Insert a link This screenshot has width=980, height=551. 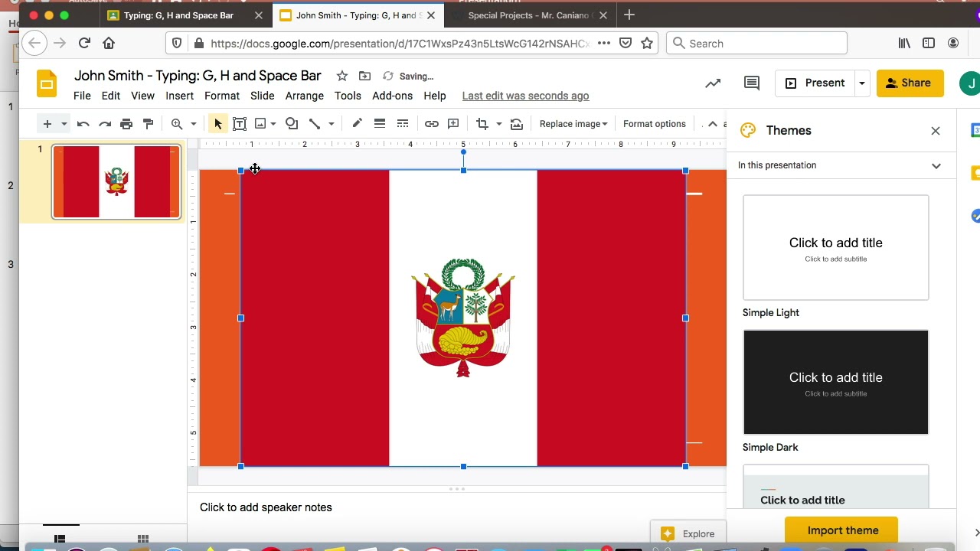tap(432, 124)
